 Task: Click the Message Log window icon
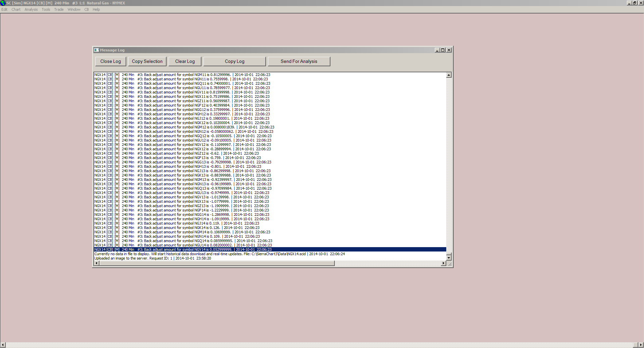tap(96, 50)
